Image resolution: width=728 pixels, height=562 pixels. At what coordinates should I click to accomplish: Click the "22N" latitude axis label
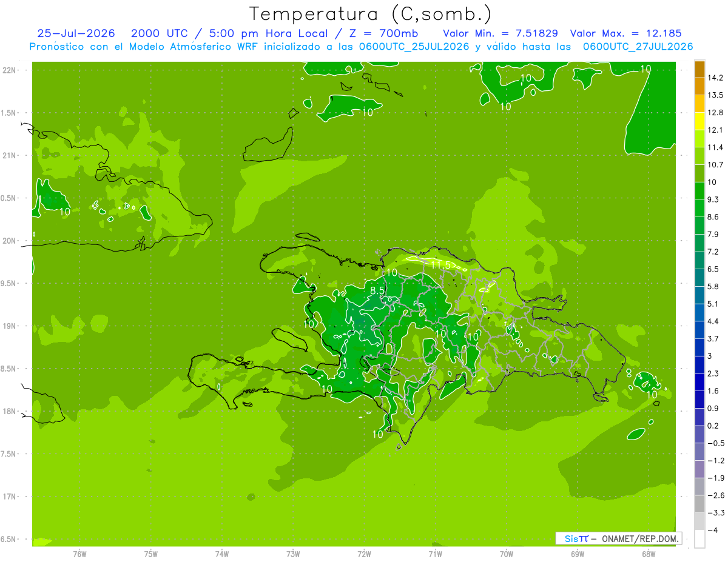pyautogui.click(x=10, y=70)
